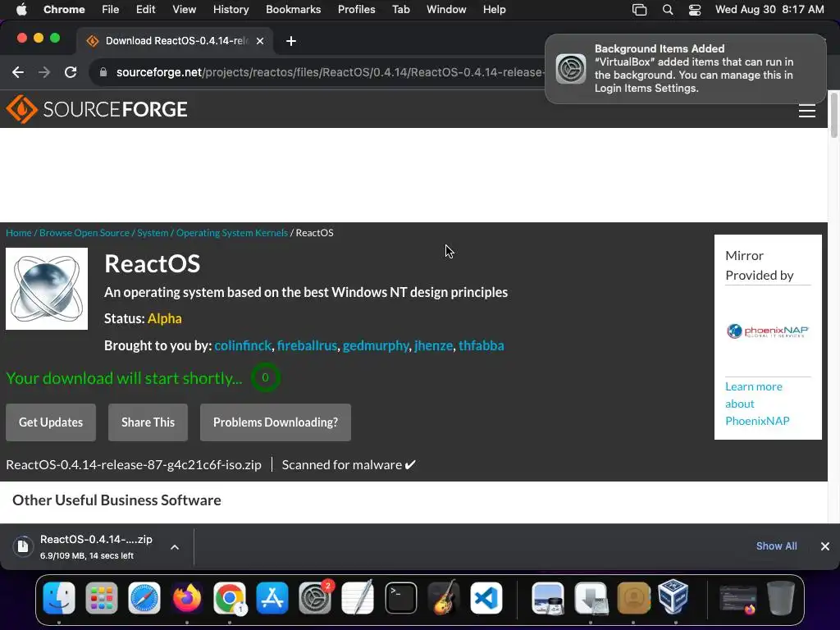Click the Share This button
840x630 pixels.
pyautogui.click(x=148, y=422)
